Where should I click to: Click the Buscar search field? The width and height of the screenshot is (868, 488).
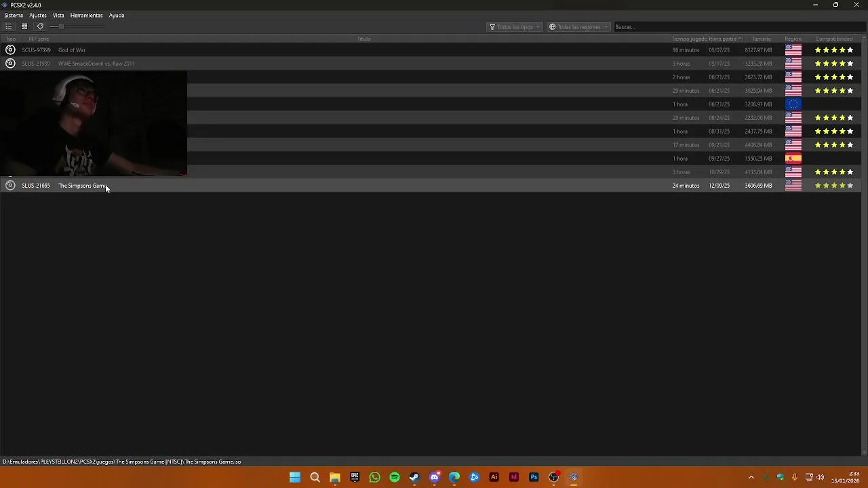point(738,27)
